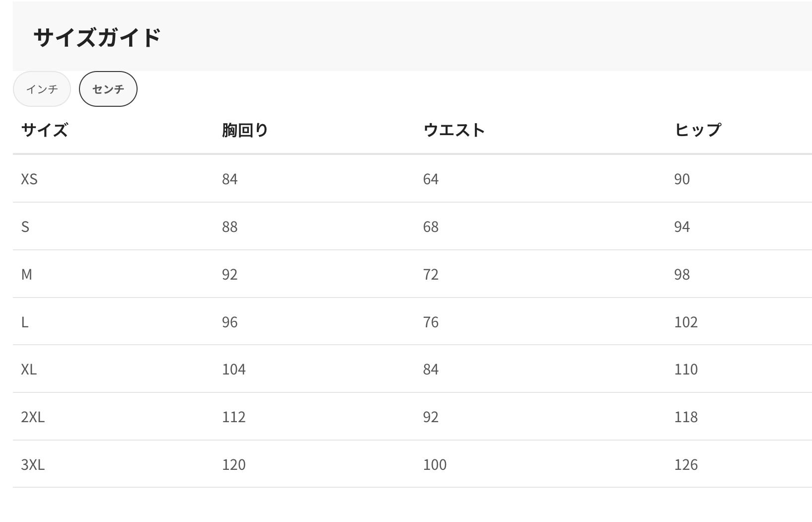The height and width of the screenshot is (522, 812).
Task: Select the S size row label
Action: pyautogui.click(x=25, y=226)
